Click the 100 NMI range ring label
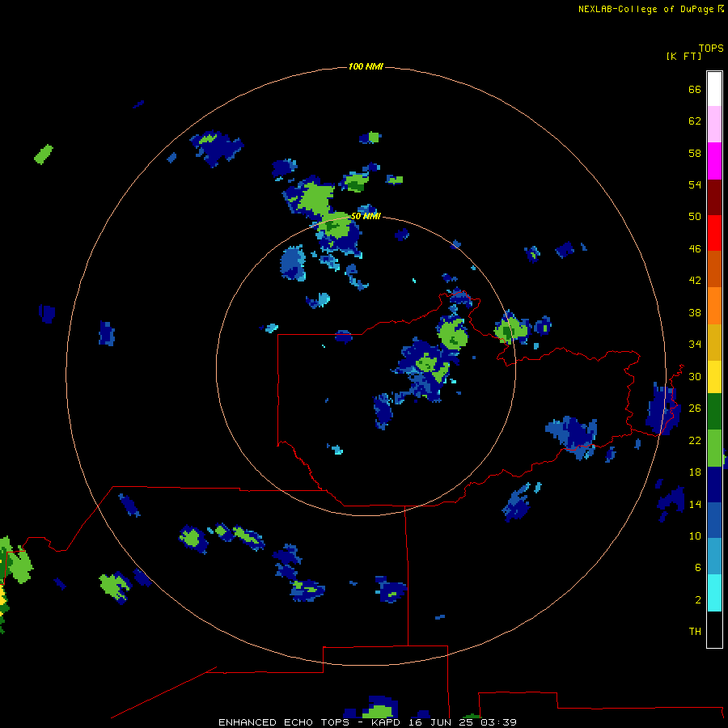 click(366, 66)
